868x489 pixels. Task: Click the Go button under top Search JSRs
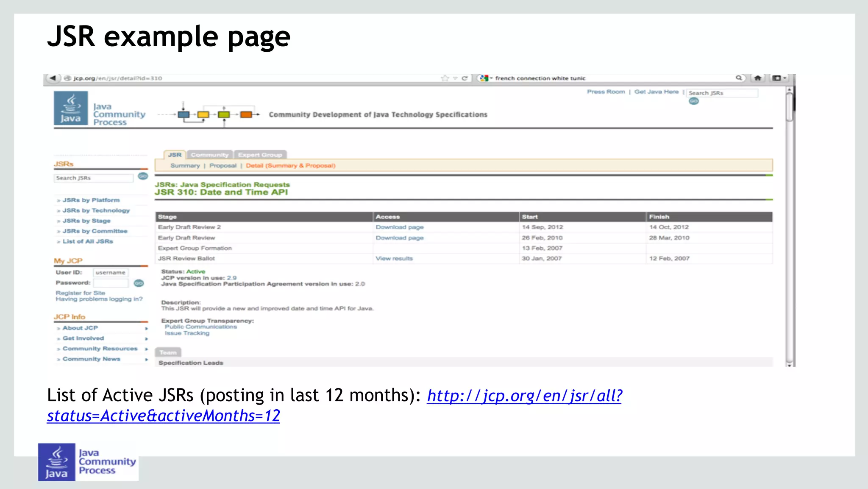[x=694, y=101]
